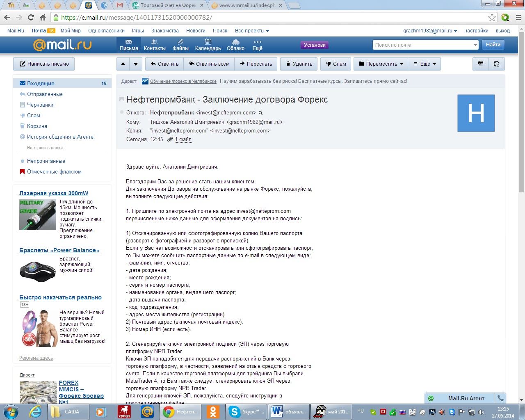Click the search icon next to sender address
The width and height of the screenshot is (525, 420).
click(x=260, y=113)
